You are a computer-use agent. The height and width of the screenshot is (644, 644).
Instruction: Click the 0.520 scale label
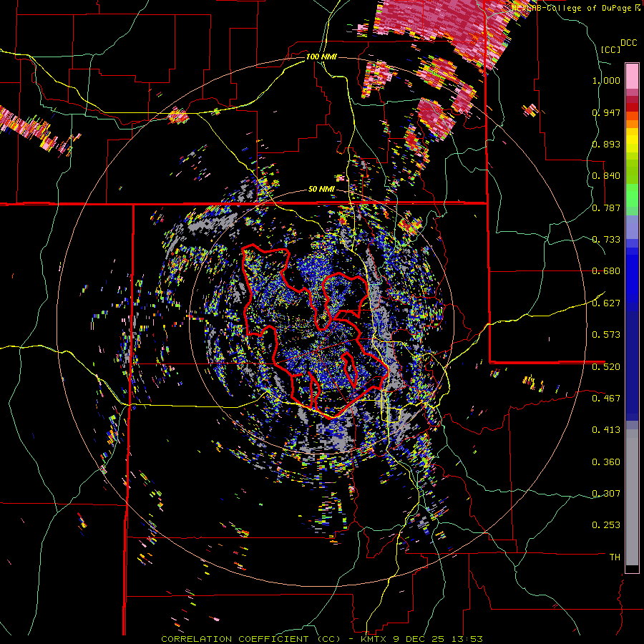tap(606, 366)
